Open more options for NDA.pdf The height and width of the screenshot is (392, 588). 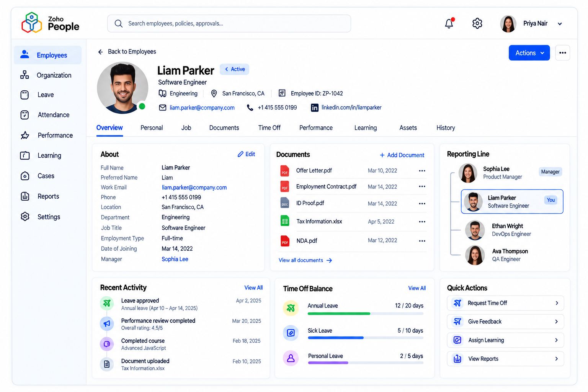coord(422,241)
